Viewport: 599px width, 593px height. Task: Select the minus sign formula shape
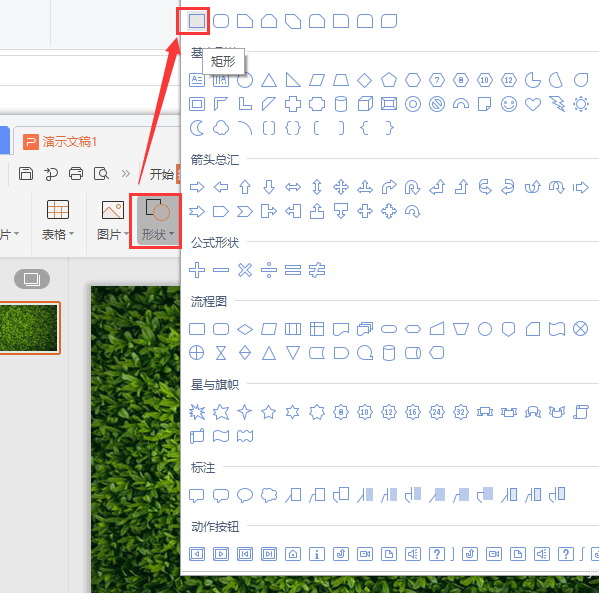221,270
